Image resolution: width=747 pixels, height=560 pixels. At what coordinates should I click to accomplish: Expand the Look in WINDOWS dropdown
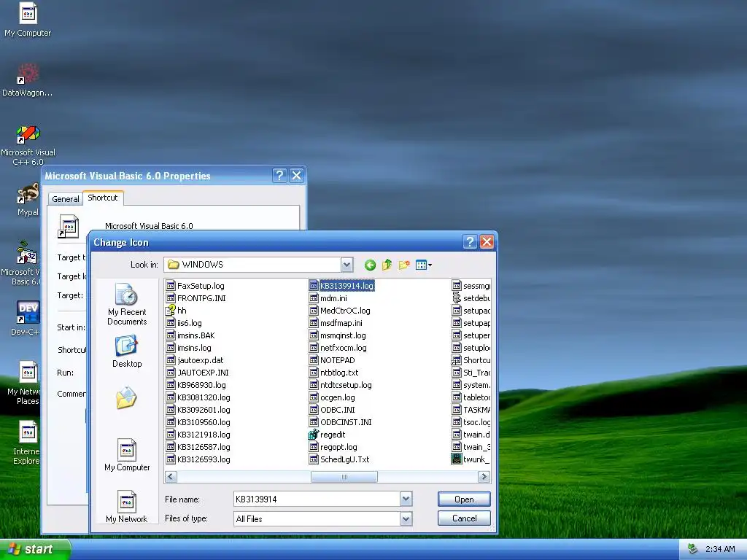(347, 265)
